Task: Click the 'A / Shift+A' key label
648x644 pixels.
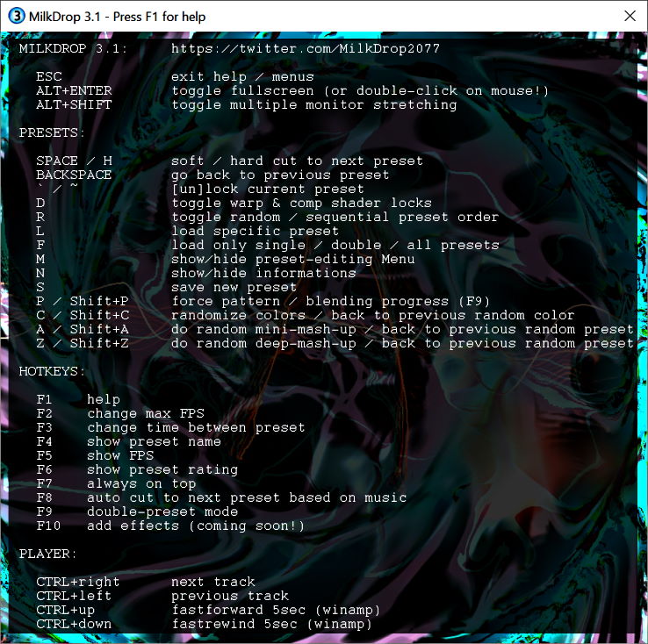Action: (83, 329)
